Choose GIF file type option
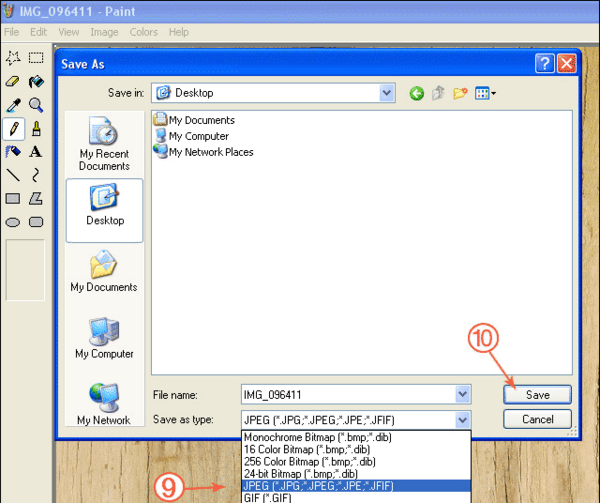The height and width of the screenshot is (503, 600). tap(356, 498)
